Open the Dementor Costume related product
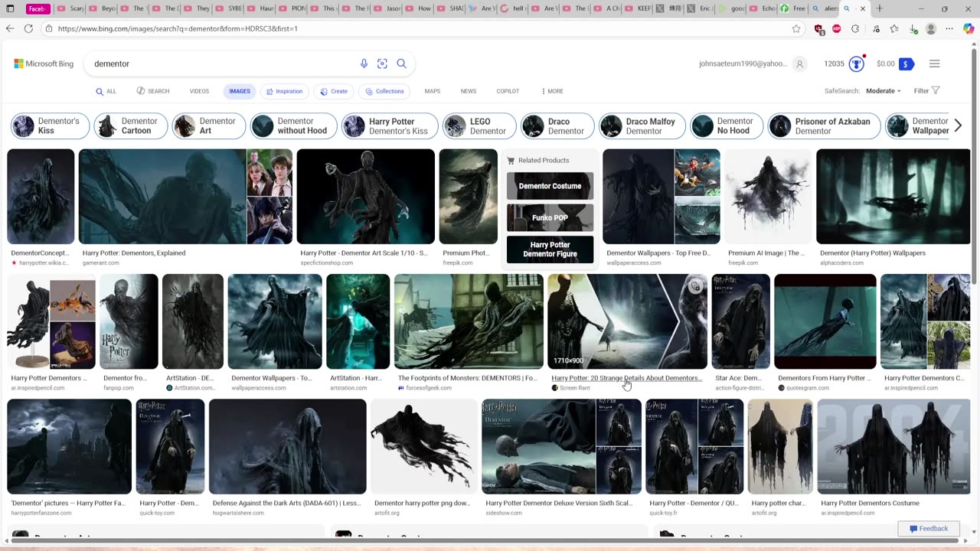The height and width of the screenshot is (551, 980). click(550, 186)
